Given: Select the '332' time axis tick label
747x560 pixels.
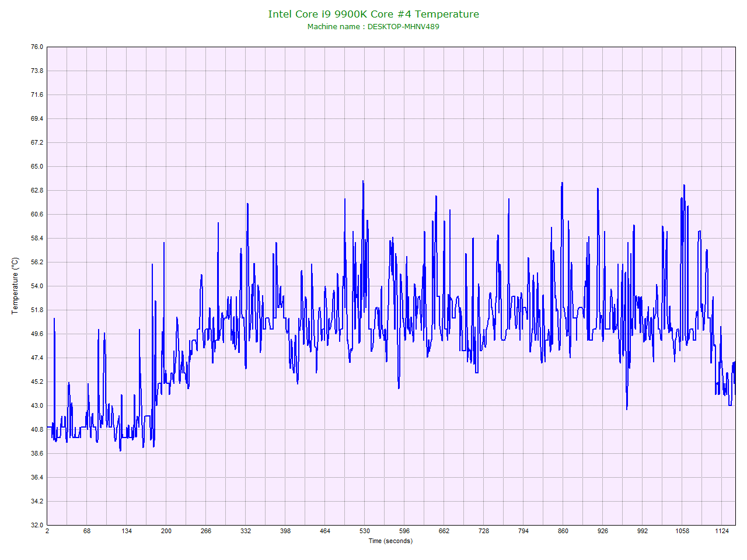Looking at the screenshot, I should 246,531.
